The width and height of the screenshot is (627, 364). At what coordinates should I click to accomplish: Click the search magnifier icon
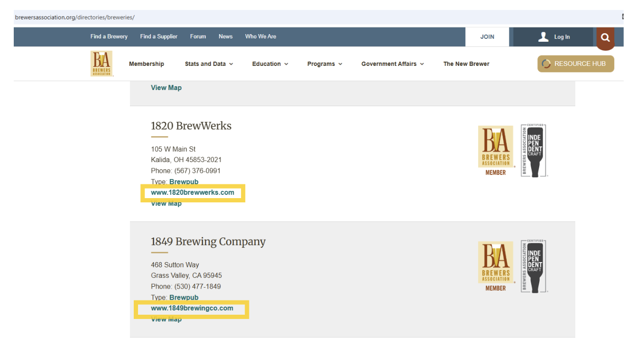coord(605,37)
